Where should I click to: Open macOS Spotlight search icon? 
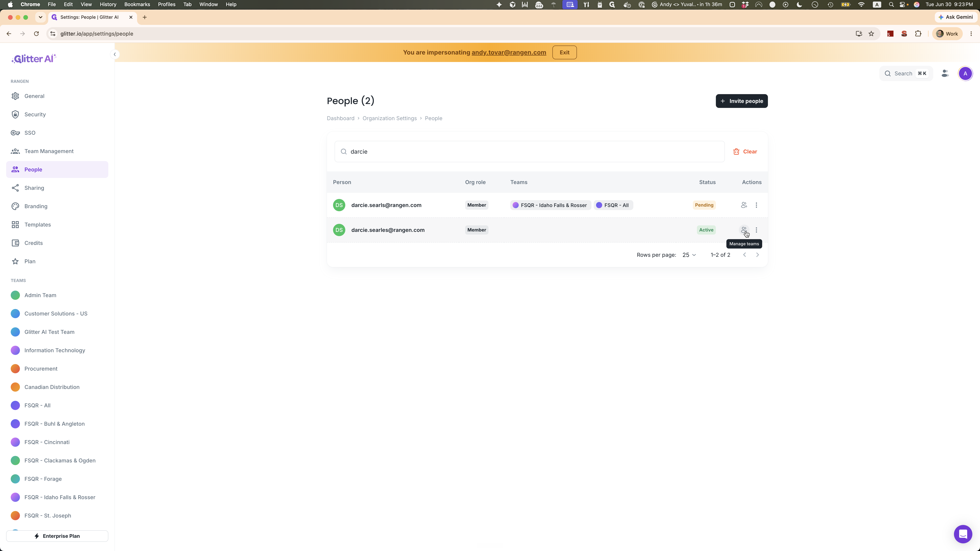coord(891,5)
